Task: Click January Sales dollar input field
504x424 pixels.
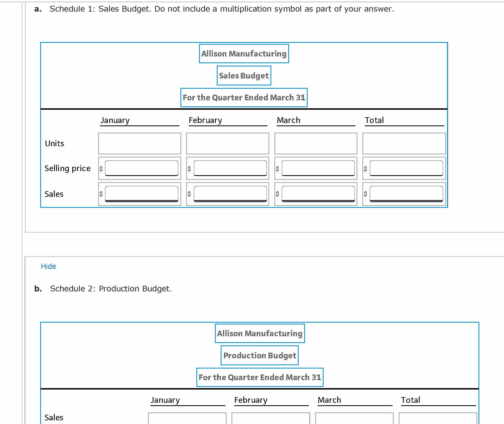Action: point(141,194)
